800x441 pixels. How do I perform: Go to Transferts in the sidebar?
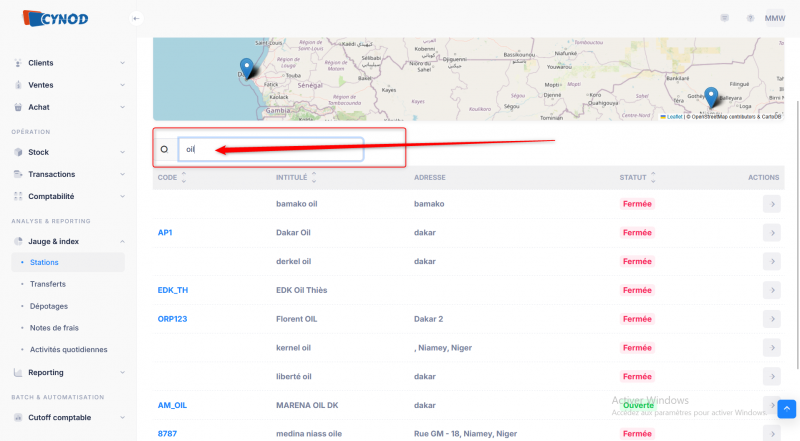point(47,284)
